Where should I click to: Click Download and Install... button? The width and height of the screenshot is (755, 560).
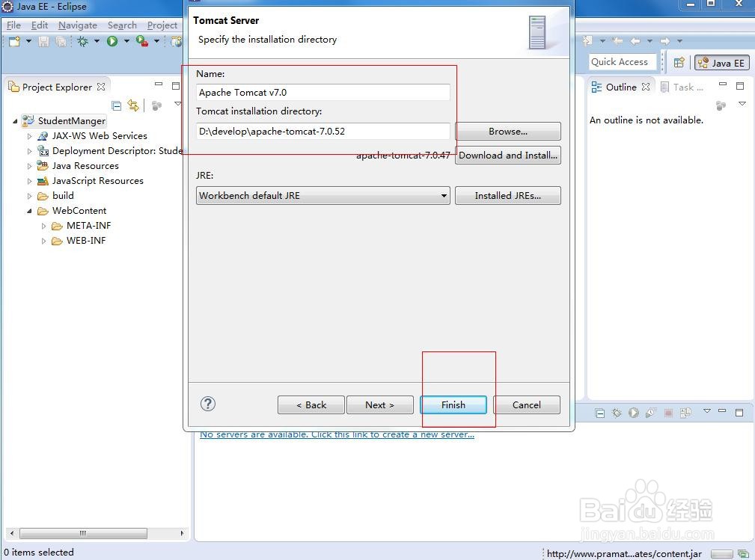point(508,156)
